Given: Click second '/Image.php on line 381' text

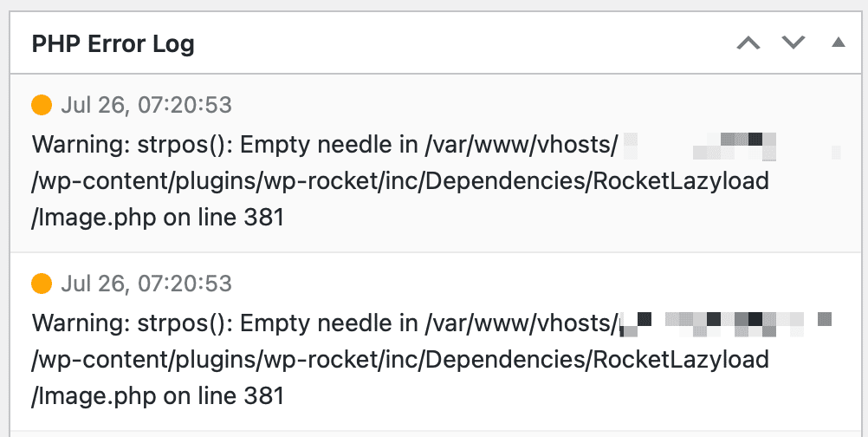Looking at the screenshot, I should [158, 396].
